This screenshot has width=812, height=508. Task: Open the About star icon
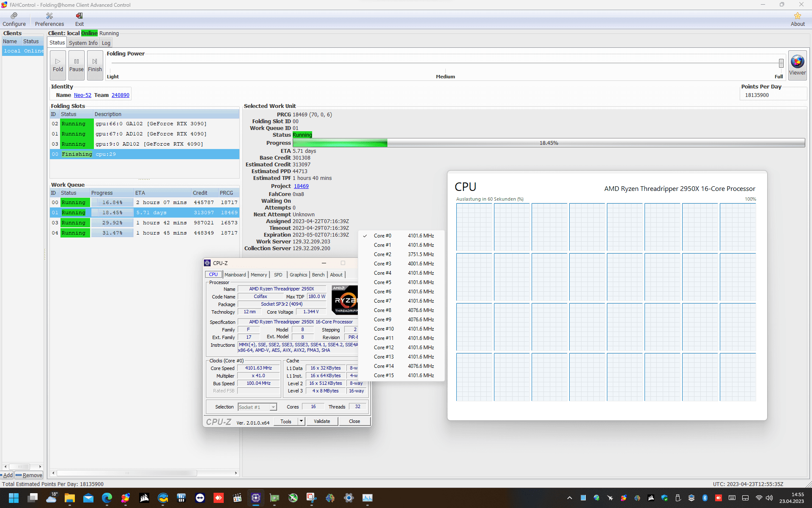(798, 19)
